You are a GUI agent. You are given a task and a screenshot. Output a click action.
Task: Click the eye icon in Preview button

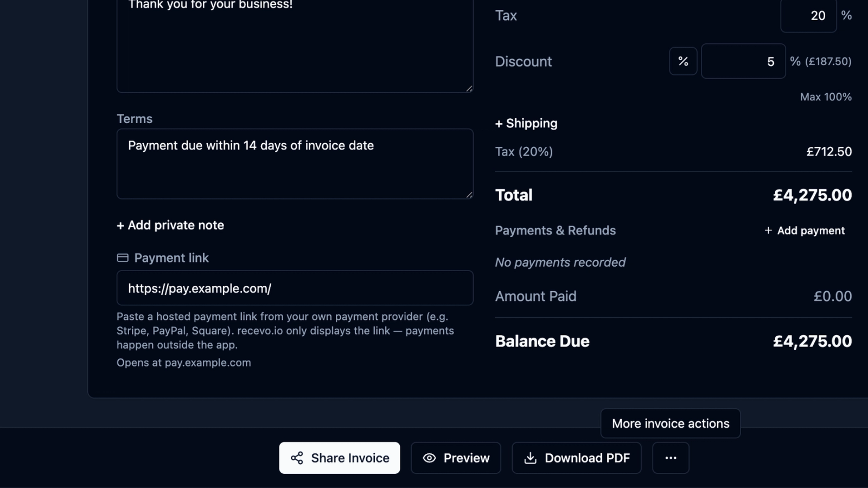tap(429, 458)
